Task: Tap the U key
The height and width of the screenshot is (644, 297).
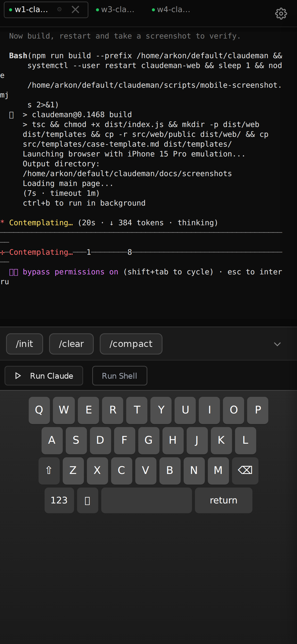Action: pyautogui.click(x=185, y=410)
